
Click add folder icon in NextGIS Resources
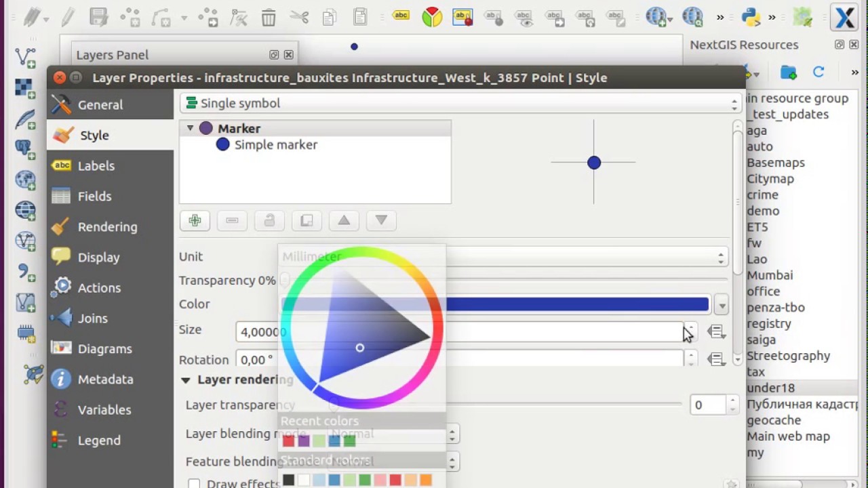788,72
